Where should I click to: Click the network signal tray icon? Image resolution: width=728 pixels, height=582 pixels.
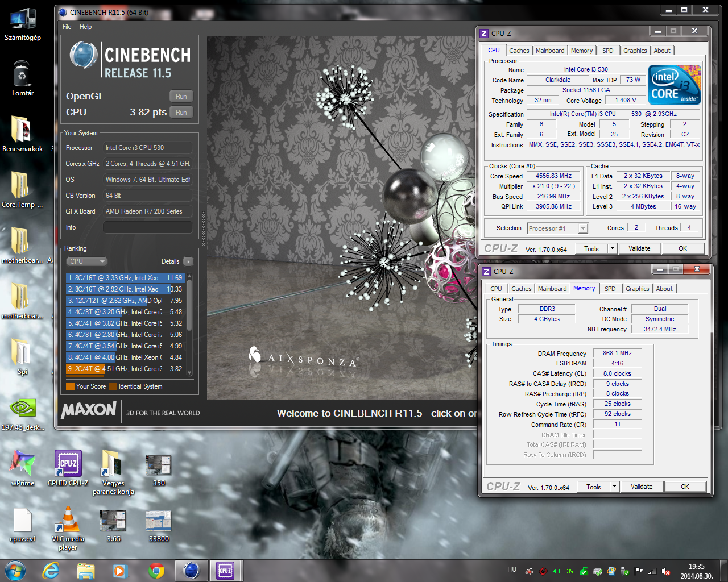[652, 572]
